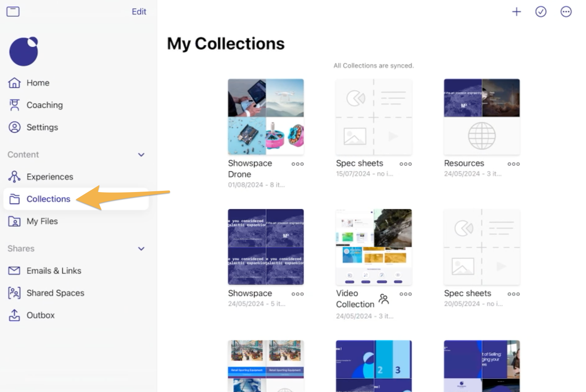Open the sidebar panel toggle icon top left
586x392 pixels.
[13, 11]
